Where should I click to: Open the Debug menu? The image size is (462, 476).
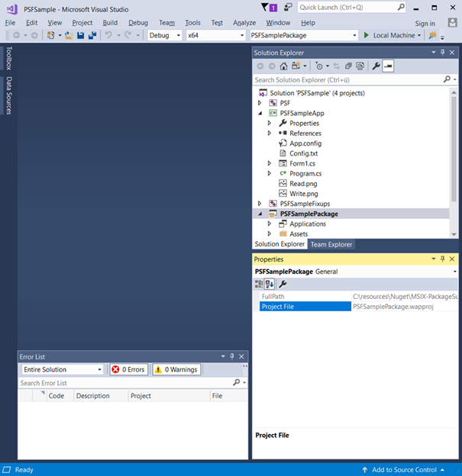(138, 23)
